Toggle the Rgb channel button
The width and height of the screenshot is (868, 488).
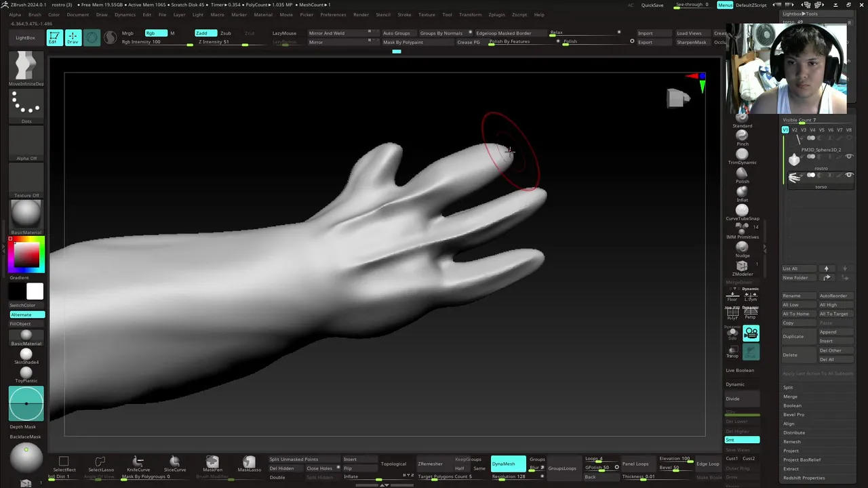point(156,33)
